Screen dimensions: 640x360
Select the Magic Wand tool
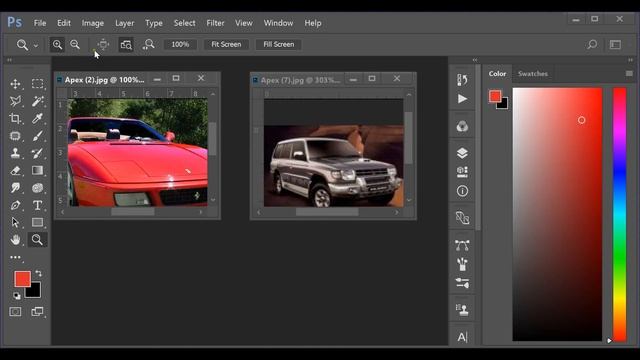coord(38,101)
